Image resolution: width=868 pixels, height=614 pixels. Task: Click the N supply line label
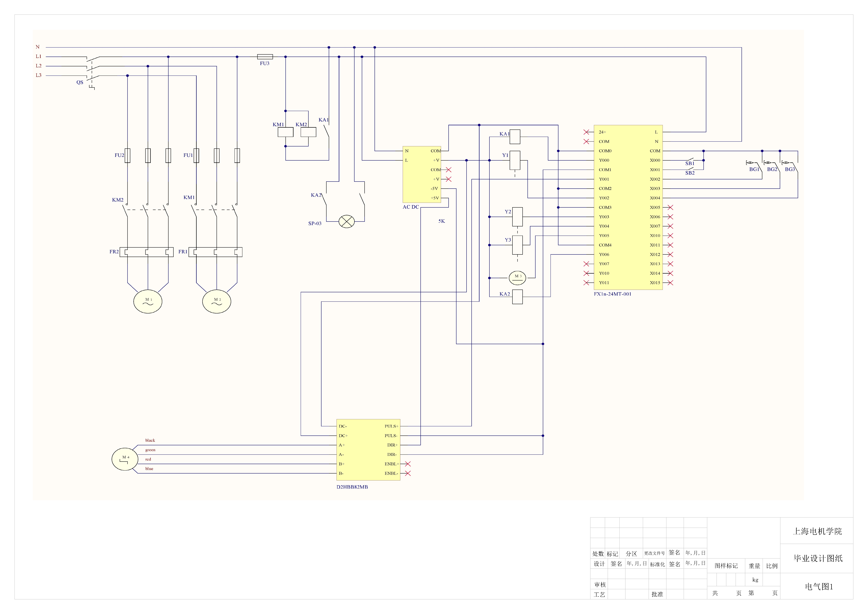pos(37,47)
